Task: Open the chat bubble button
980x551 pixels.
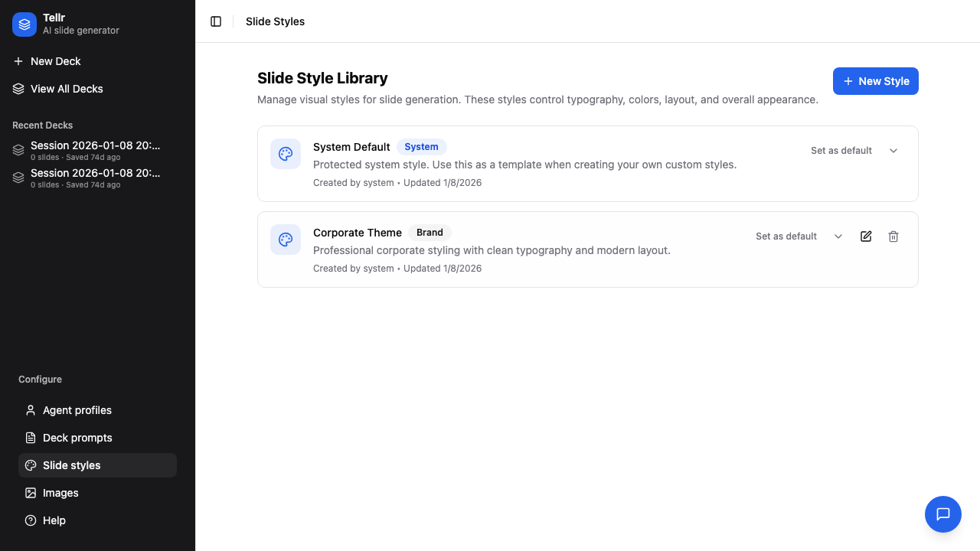Action: pyautogui.click(x=942, y=514)
